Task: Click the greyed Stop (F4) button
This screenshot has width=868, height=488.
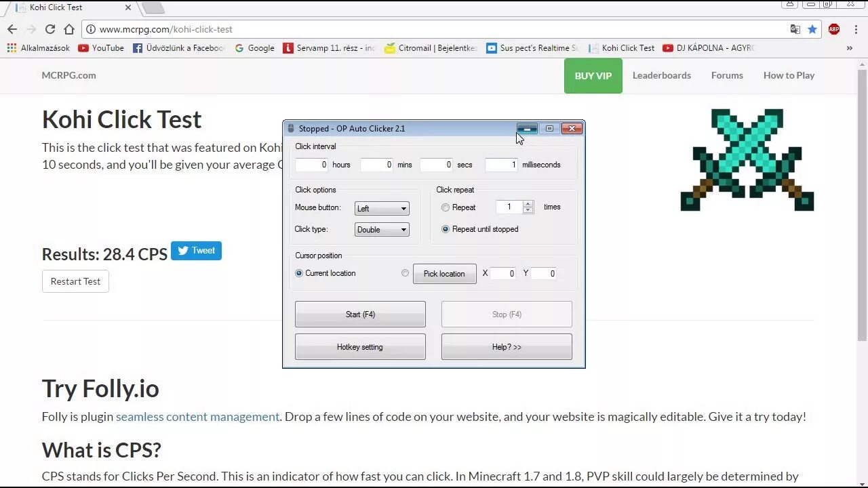Action: point(507,314)
